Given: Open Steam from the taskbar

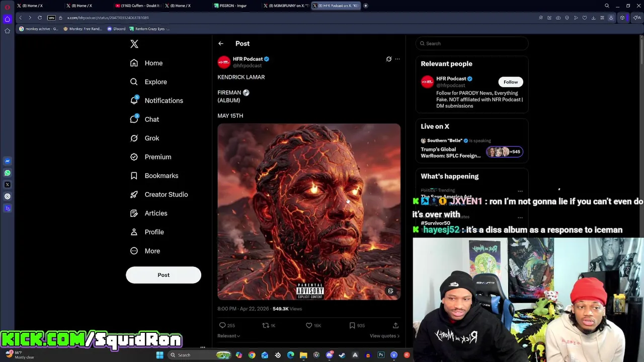Looking at the screenshot, I should (x=342, y=355).
